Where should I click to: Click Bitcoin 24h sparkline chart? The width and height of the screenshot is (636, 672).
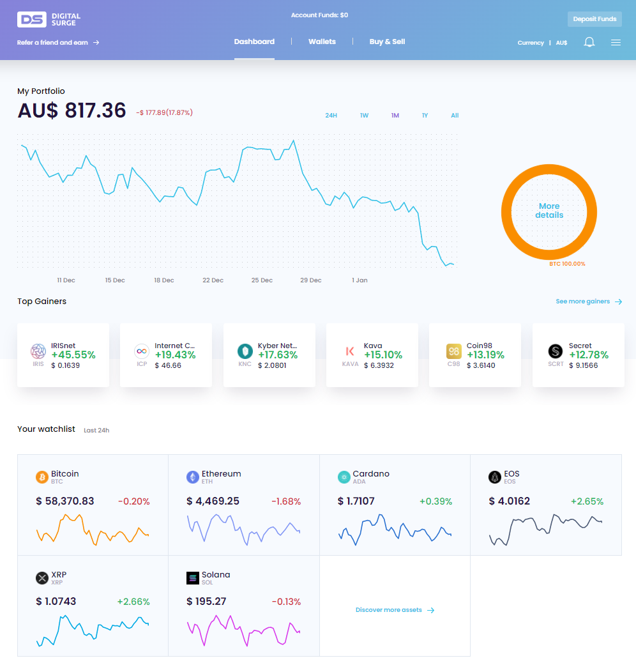93,530
